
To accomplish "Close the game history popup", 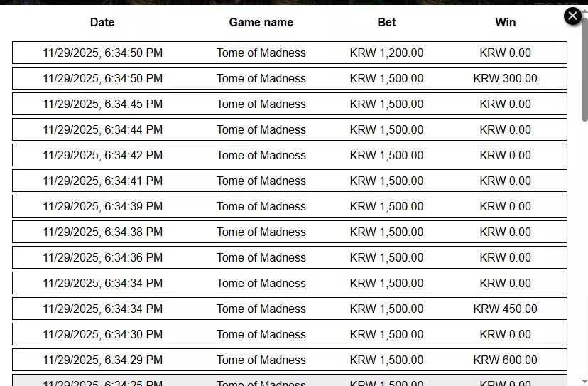I will (572, 16).
